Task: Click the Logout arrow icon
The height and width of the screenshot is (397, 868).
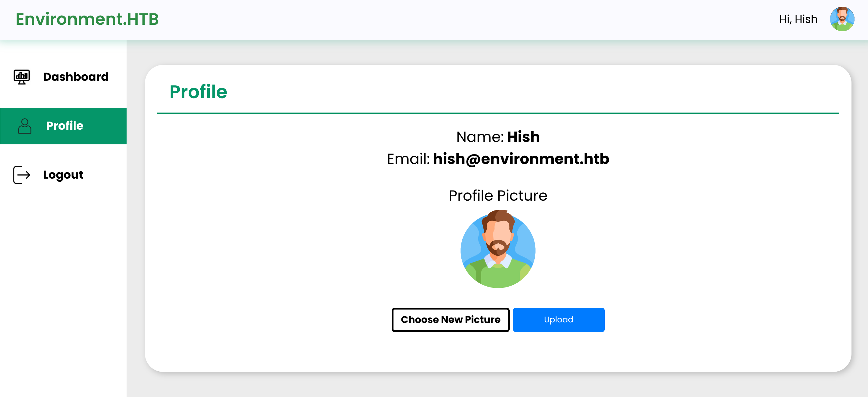Action: (22, 175)
